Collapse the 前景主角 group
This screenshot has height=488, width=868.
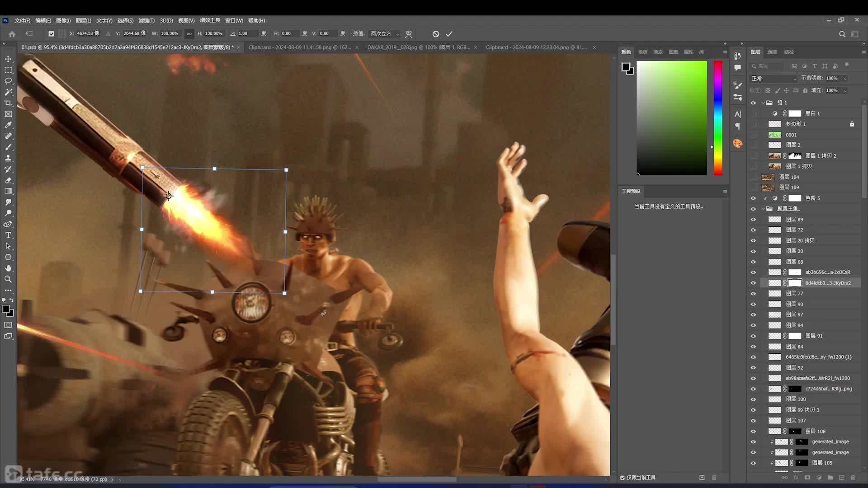763,208
